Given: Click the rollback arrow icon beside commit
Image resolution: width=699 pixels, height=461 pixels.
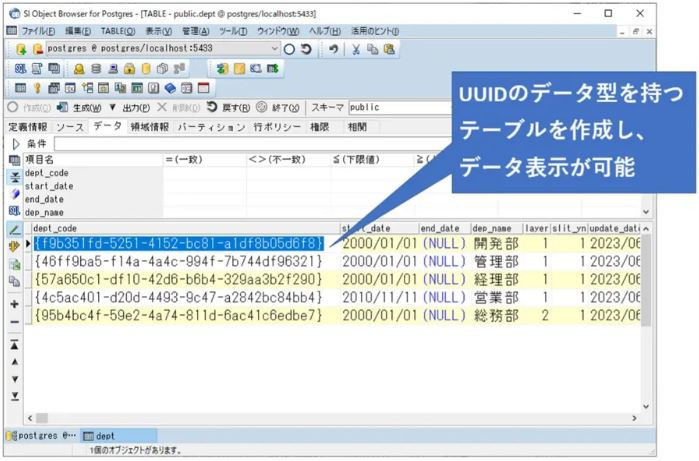Looking at the screenshot, I should click(x=306, y=49).
